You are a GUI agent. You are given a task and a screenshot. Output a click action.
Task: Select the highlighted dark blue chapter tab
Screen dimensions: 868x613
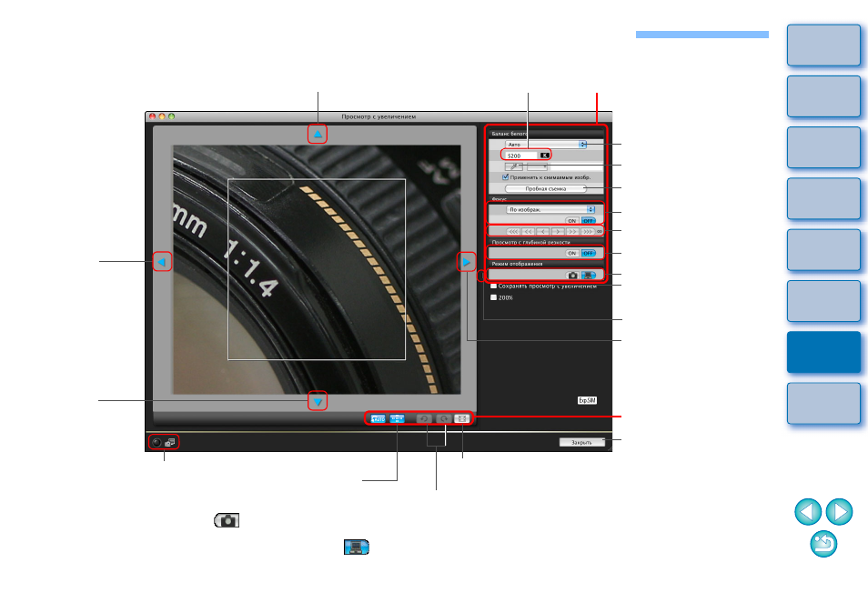point(823,352)
